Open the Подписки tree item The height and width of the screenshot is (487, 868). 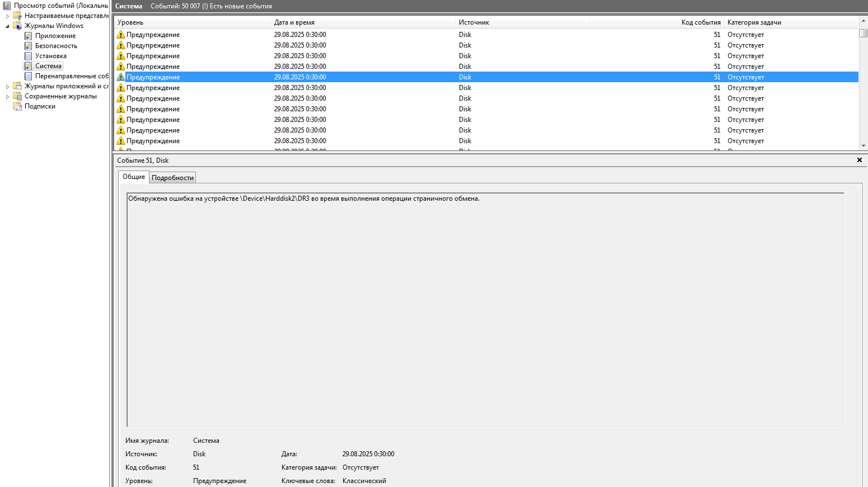40,106
